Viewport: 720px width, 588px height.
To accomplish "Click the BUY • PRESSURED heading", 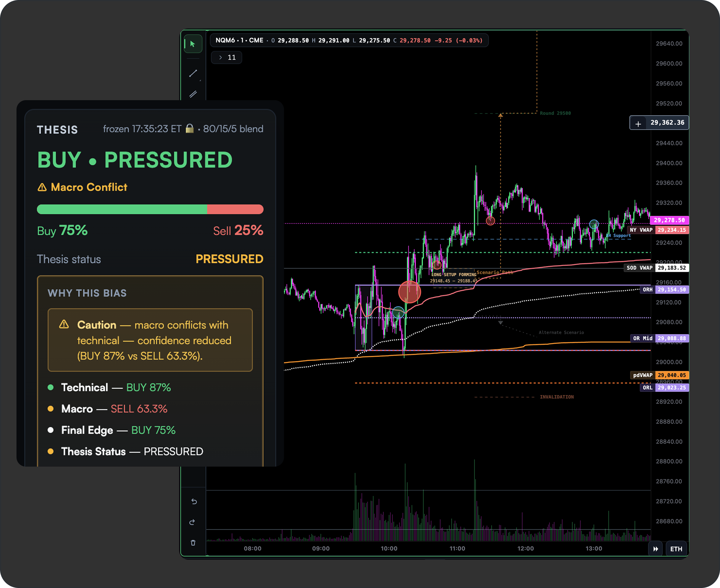I will point(135,160).
